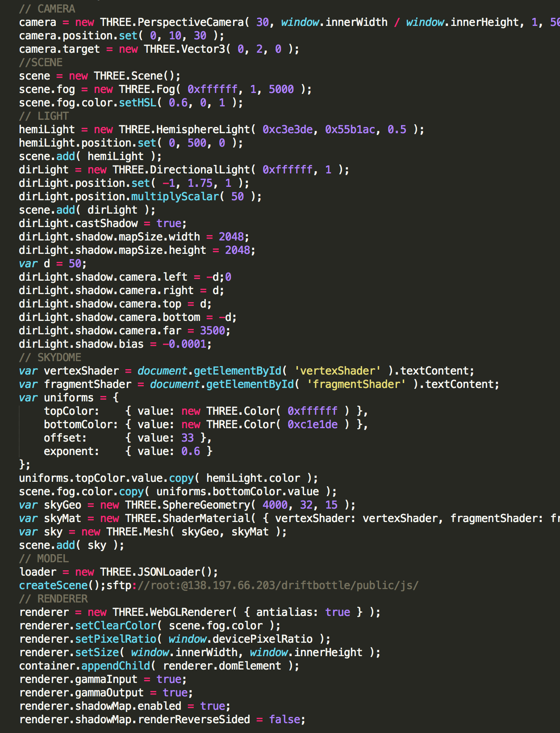The width and height of the screenshot is (560, 733).
Task: Click 'uniforms.topColor.value.copy' line
Action: (168, 478)
